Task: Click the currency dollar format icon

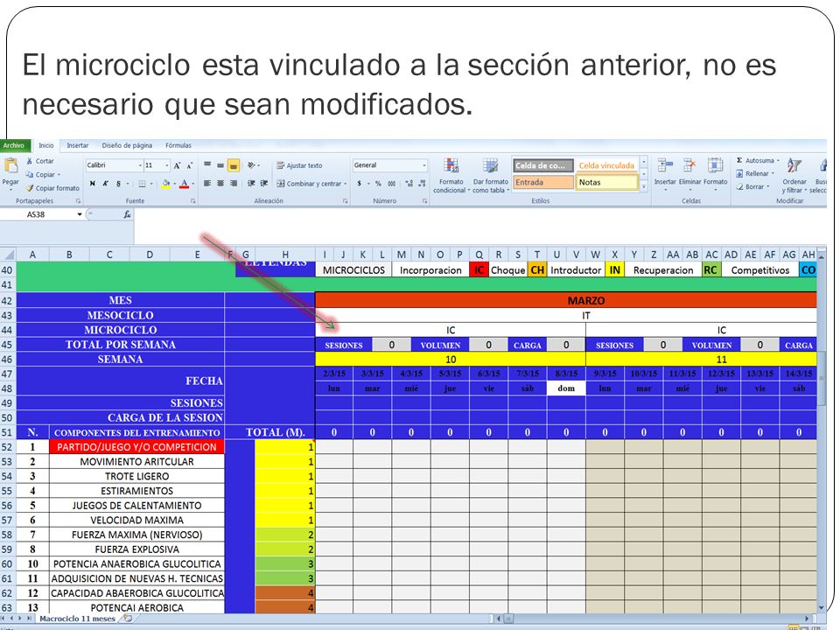Action: [360, 183]
